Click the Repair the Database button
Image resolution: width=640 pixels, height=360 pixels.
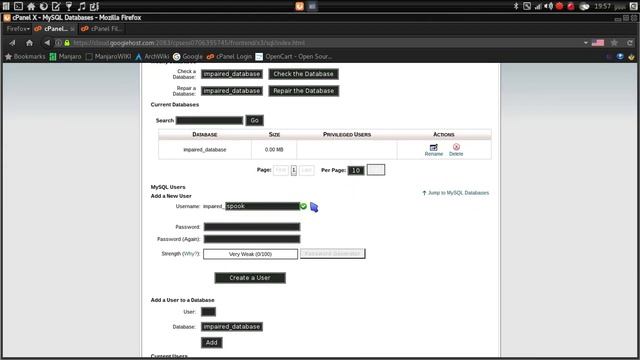303,91
